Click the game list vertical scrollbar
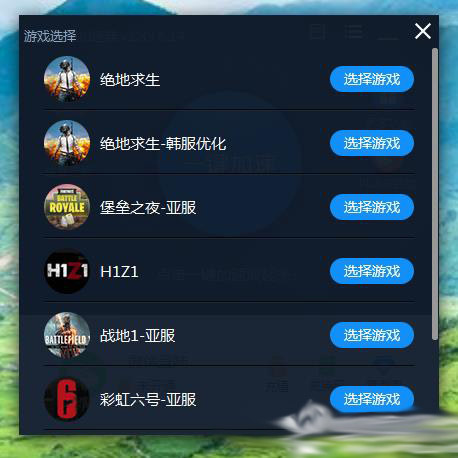Screen dimensions: 458x458 point(435,194)
